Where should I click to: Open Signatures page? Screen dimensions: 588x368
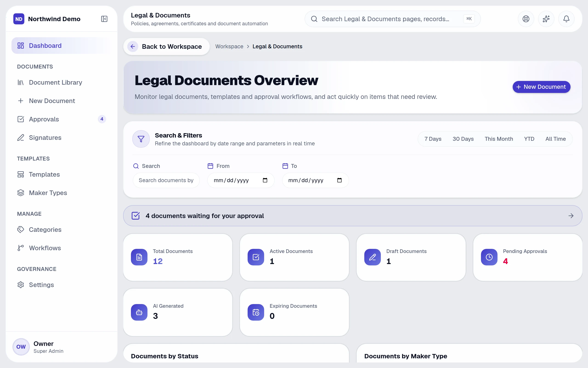tap(62, 138)
